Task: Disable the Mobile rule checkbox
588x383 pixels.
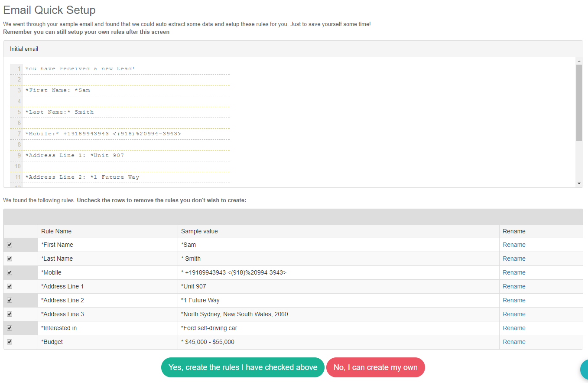Action: click(x=10, y=272)
